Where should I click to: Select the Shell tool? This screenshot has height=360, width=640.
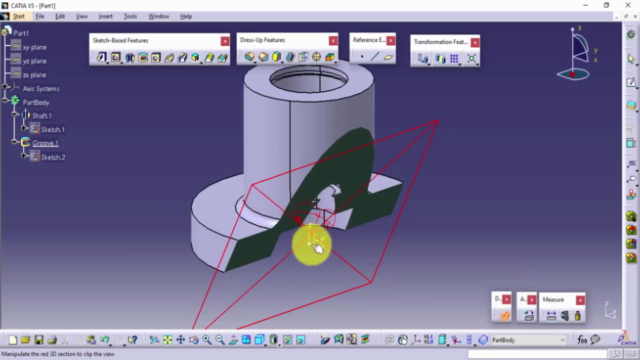click(290, 57)
